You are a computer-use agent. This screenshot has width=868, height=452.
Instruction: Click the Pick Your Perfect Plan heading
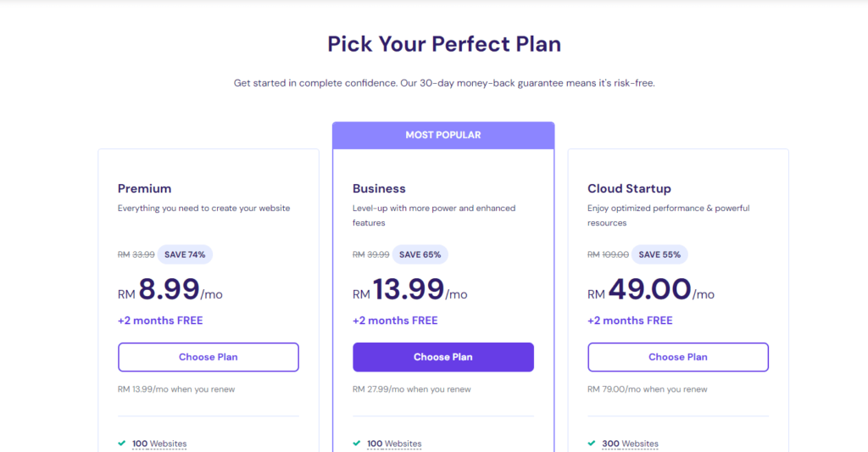[x=444, y=44]
